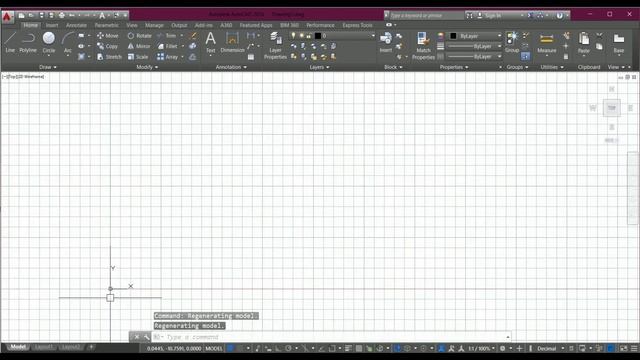
Task: Activate the Mirror command
Action: tap(139, 46)
